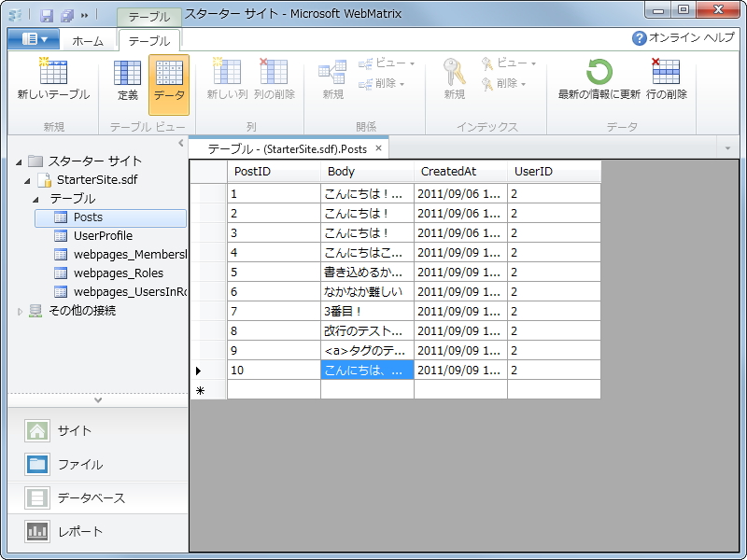Select the Data (データ) table view button
The width and height of the screenshot is (747, 560).
click(169, 84)
